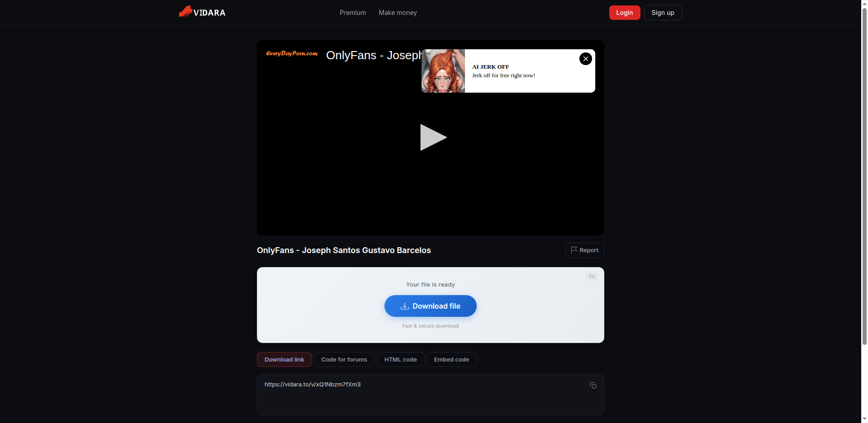
Task: Switch to Code for forums tab
Action: click(344, 360)
